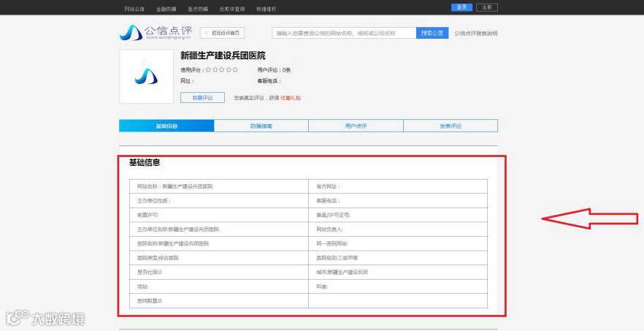This screenshot has height=331, width=644.
Task: Select the 主办单位名称 table cell
Action: click(x=219, y=229)
